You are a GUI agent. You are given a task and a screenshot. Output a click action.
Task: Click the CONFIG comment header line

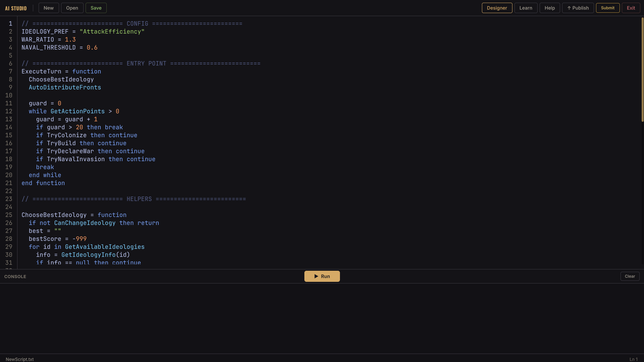tap(132, 23)
